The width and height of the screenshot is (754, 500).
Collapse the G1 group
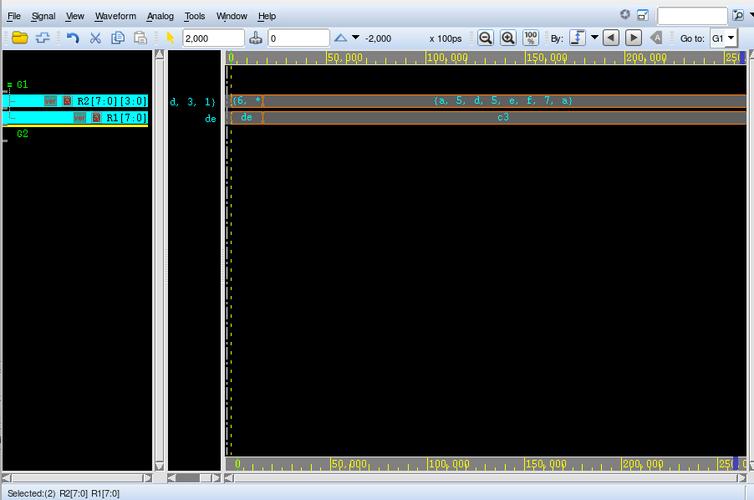click(x=9, y=85)
